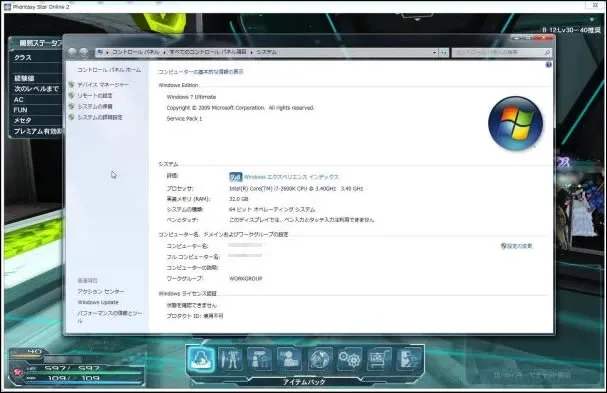Select the globe icon in game menu
The width and height of the screenshot is (607, 393).
tap(320, 359)
